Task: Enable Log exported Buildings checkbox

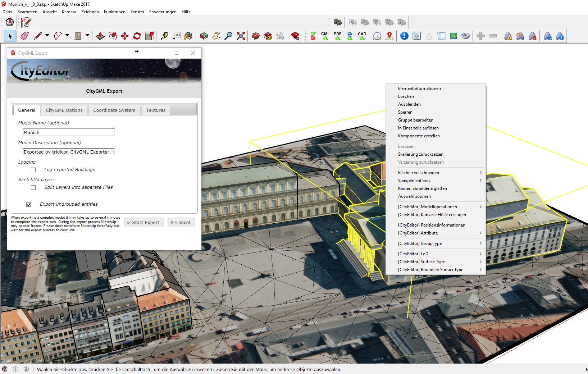Action: coord(33,170)
